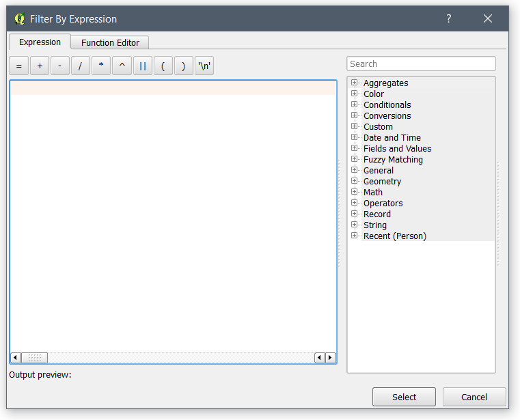Insert the equals operator button
Screen dimensions: 520x420
pyautogui.click(x=19, y=66)
